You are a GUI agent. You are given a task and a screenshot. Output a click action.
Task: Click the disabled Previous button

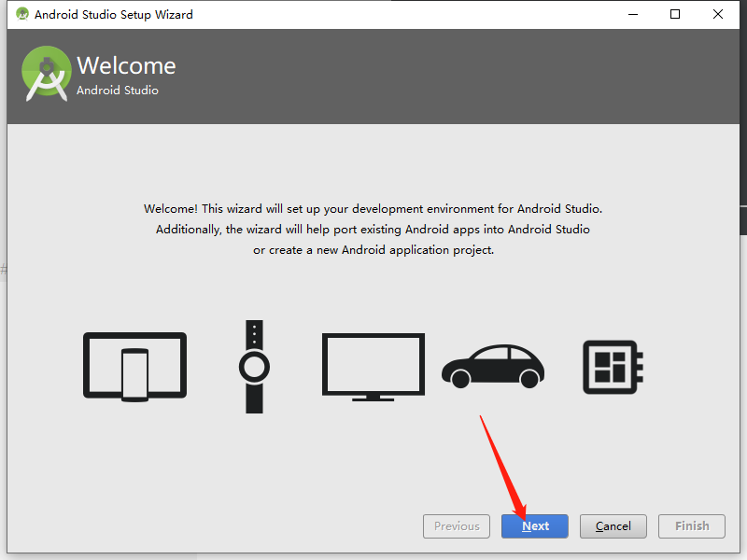tap(457, 526)
